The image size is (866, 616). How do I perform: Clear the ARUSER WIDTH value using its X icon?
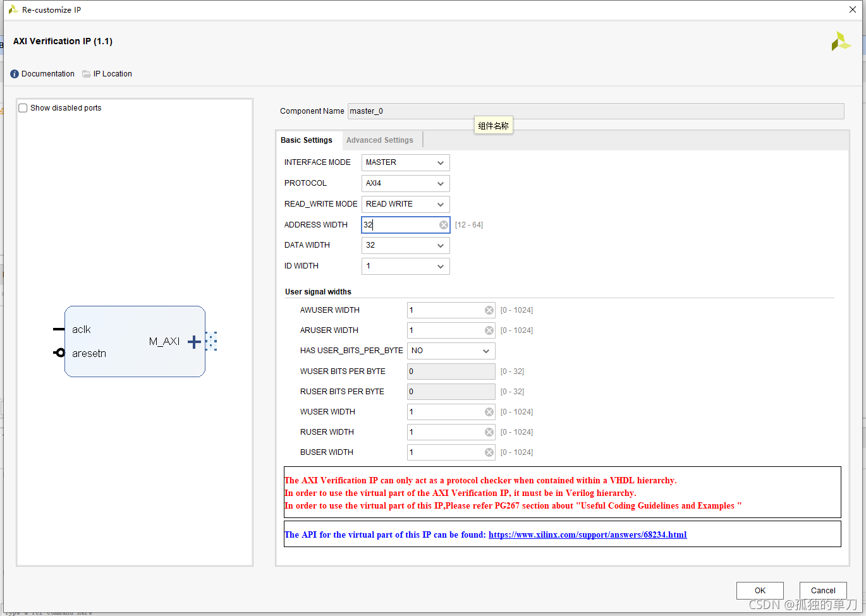click(489, 330)
